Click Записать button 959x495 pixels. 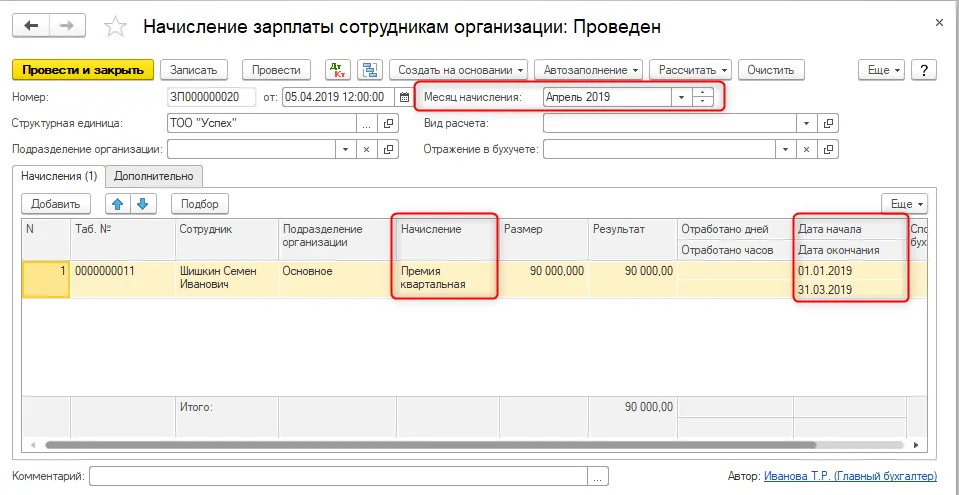click(193, 70)
